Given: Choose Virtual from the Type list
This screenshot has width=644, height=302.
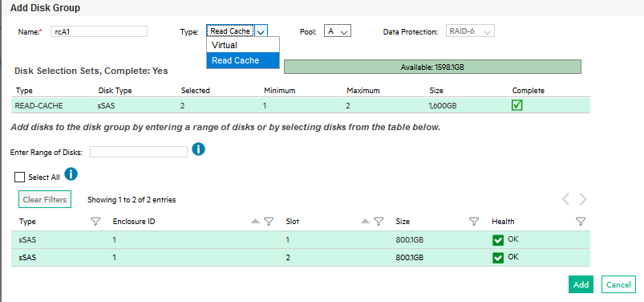Looking at the screenshot, I should pyautogui.click(x=243, y=45).
